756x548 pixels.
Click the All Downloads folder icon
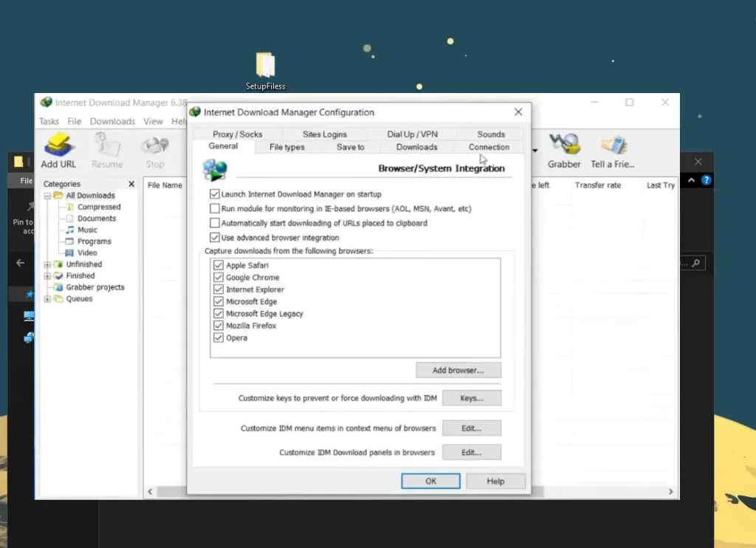coord(58,196)
